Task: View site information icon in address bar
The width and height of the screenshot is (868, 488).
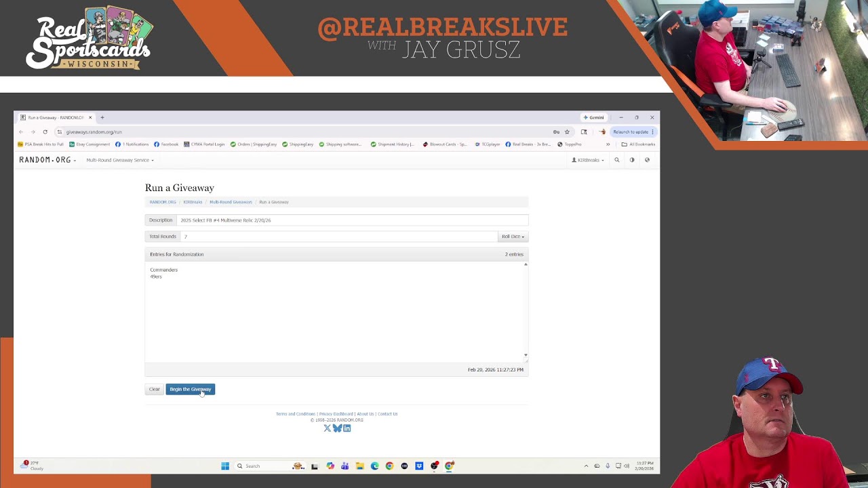Action: click(60, 132)
